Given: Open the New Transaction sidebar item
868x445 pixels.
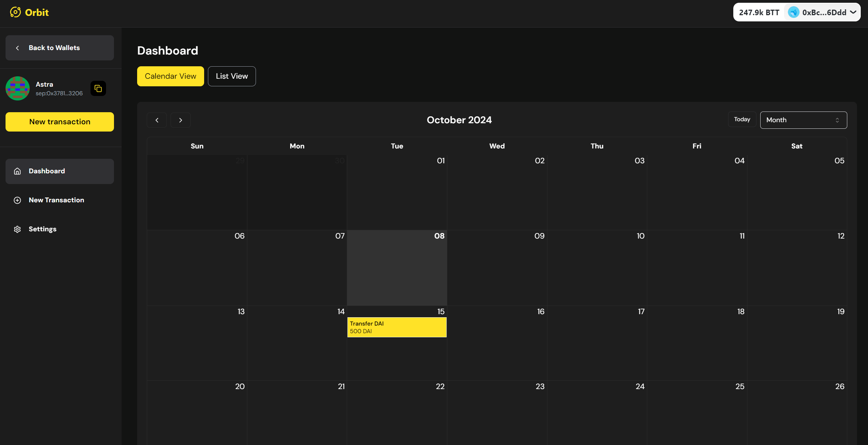Looking at the screenshot, I should click(56, 200).
